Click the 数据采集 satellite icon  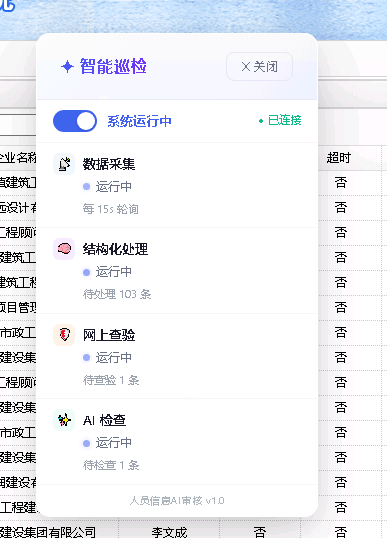(x=64, y=164)
